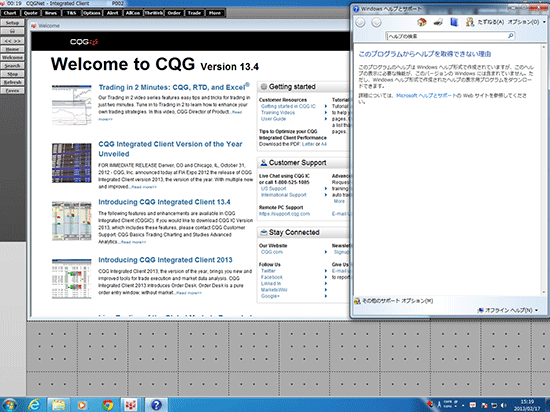The image size is (550, 412).
Task: Open the International Support link
Action: point(283,195)
